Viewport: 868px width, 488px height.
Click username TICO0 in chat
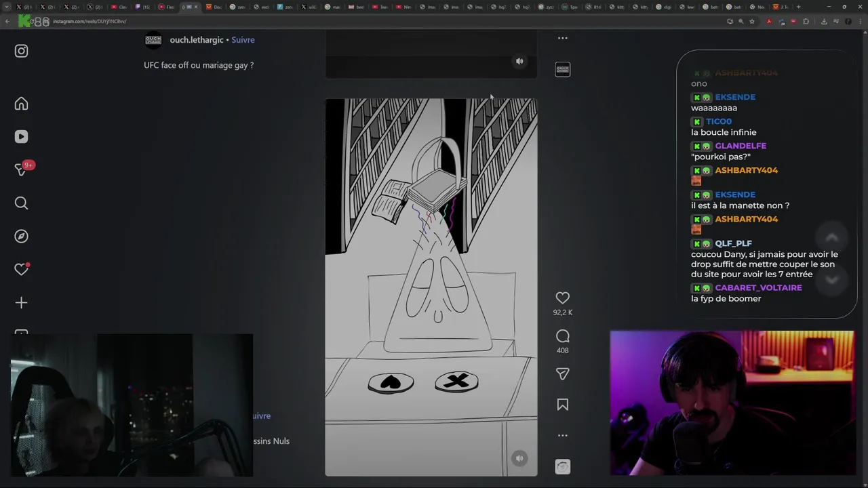[719, 121]
